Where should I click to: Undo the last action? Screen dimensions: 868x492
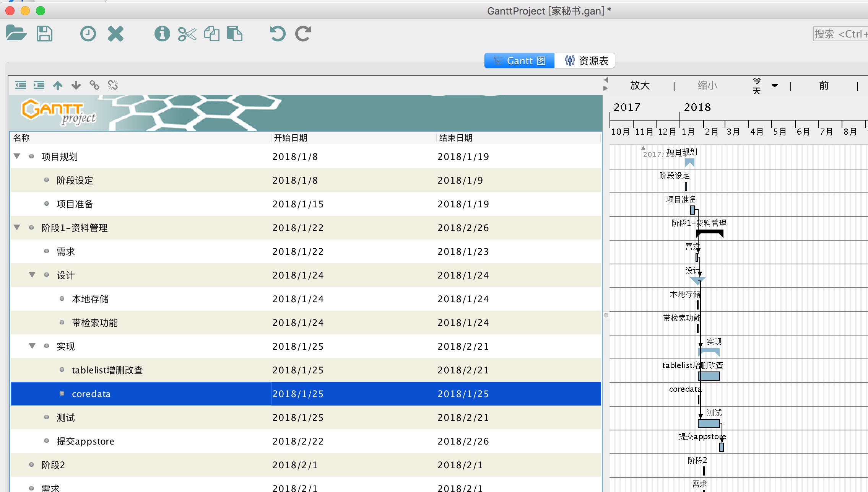[x=278, y=34]
